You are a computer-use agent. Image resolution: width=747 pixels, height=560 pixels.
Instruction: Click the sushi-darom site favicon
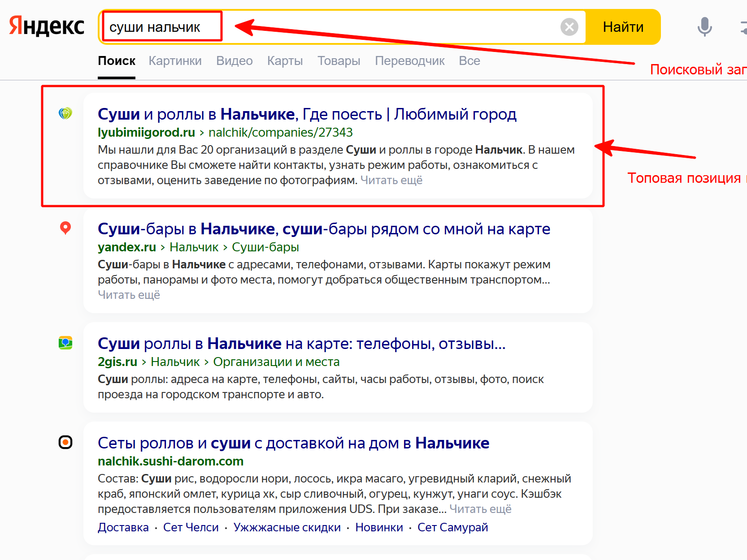(x=65, y=442)
